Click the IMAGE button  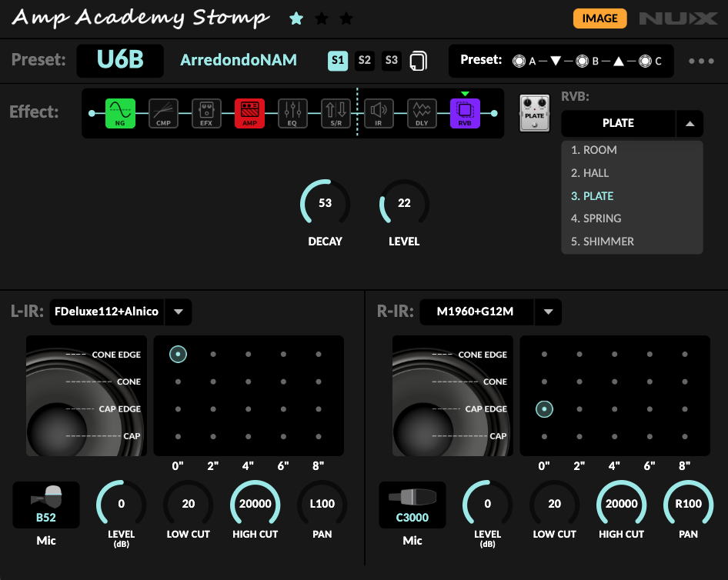(599, 18)
